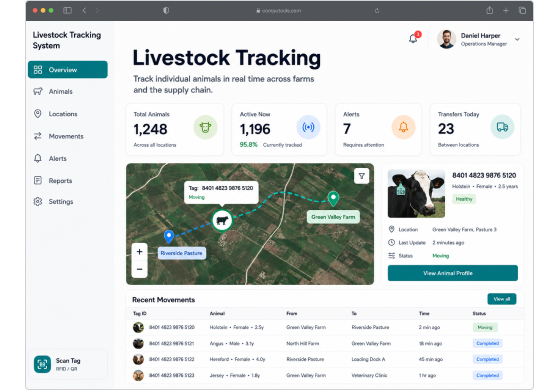Zoom out the map with minus button
Viewport: 560px width, 390px height.
click(139, 269)
